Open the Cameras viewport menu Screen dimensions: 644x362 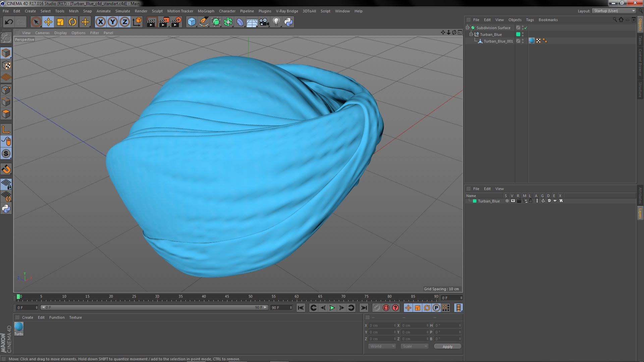[x=42, y=33]
